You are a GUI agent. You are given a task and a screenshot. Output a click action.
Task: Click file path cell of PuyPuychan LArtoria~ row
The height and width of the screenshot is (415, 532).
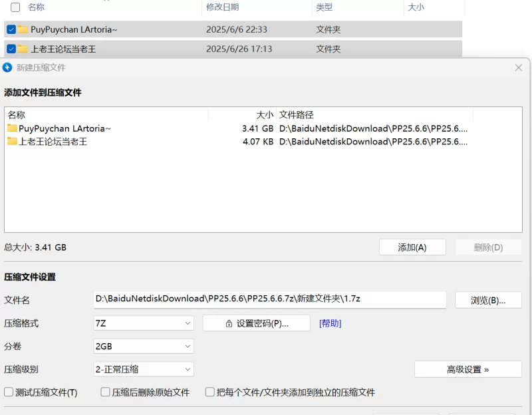click(x=373, y=128)
